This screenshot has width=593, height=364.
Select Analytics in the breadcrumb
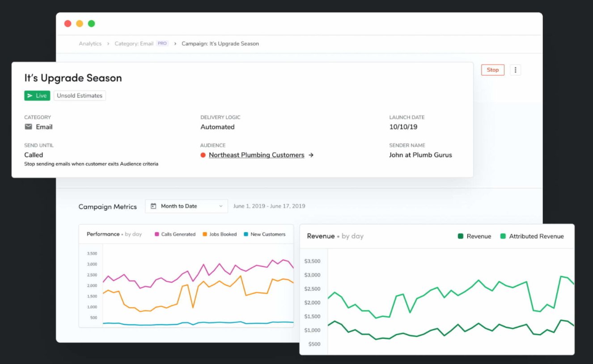click(90, 43)
